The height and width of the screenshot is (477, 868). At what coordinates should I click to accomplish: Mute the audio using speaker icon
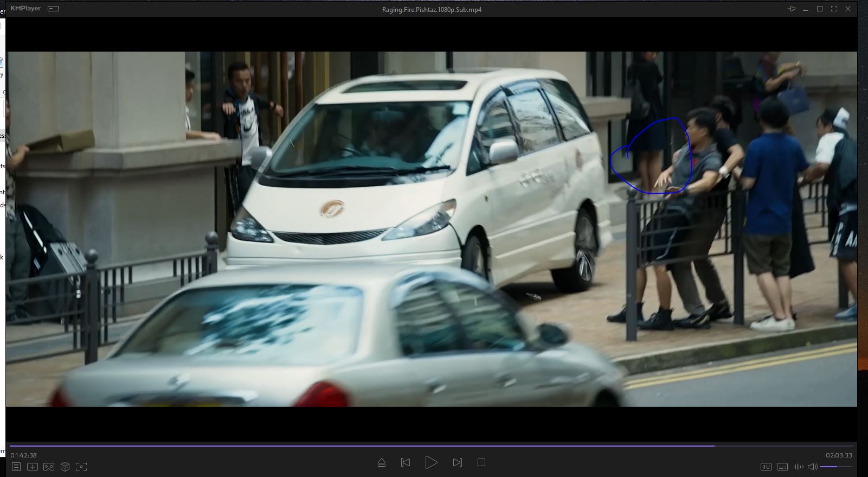coord(812,467)
